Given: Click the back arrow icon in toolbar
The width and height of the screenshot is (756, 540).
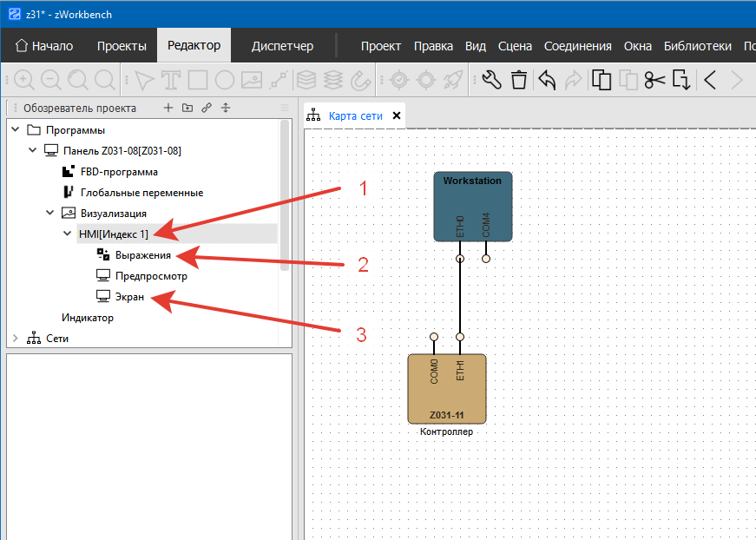Looking at the screenshot, I should (x=709, y=81).
